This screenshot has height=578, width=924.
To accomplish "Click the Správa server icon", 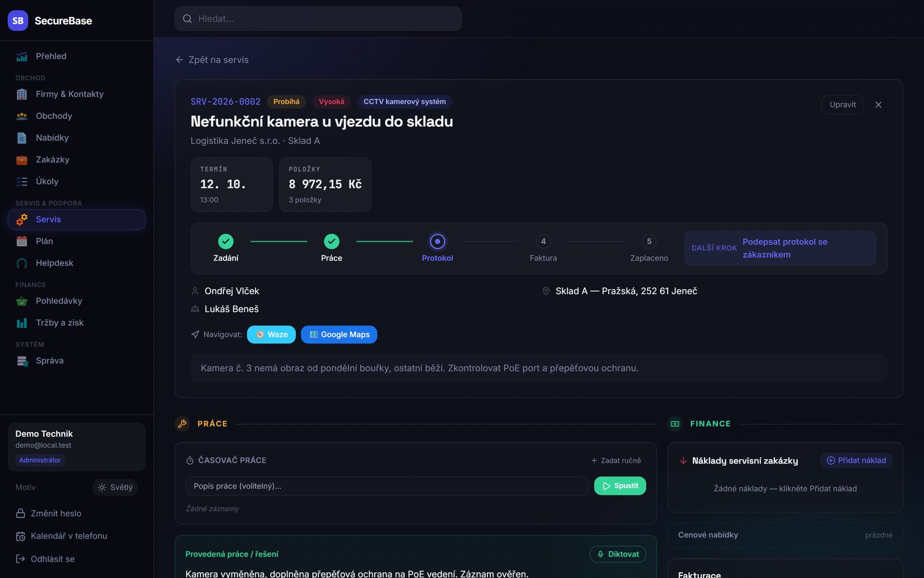I will [x=22, y=361].
